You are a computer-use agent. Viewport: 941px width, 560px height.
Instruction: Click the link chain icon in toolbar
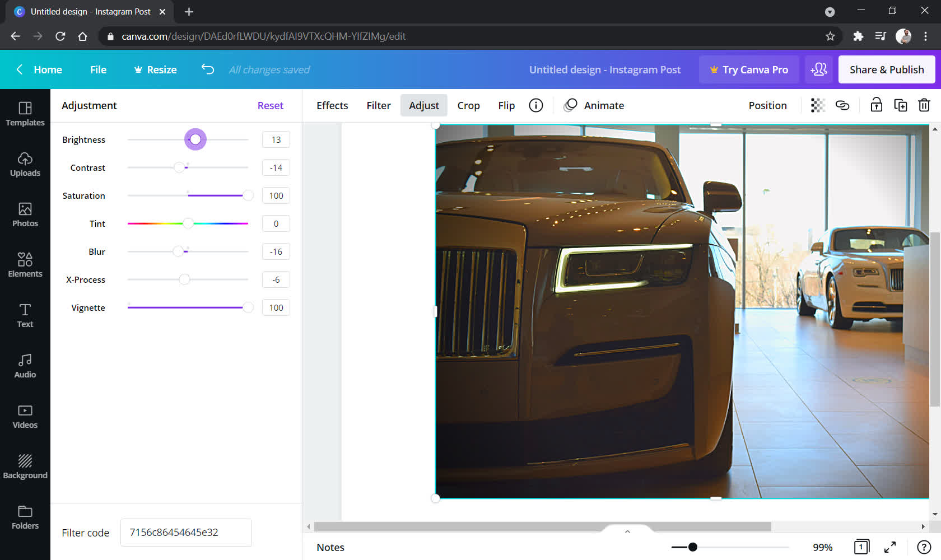pos(842,105)
